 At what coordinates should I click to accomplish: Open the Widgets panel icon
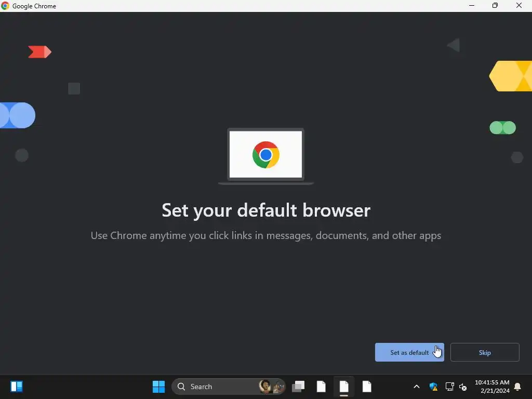[x=16, y=387]
